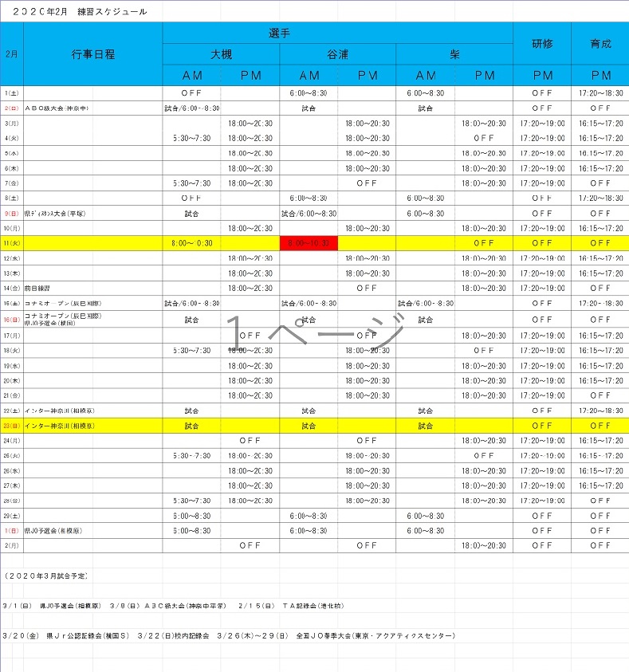Screen dimensions: 629x672
Task: Select 大槻 PM 'OFF' on 24(月)
Action: (x=250, y=441)
